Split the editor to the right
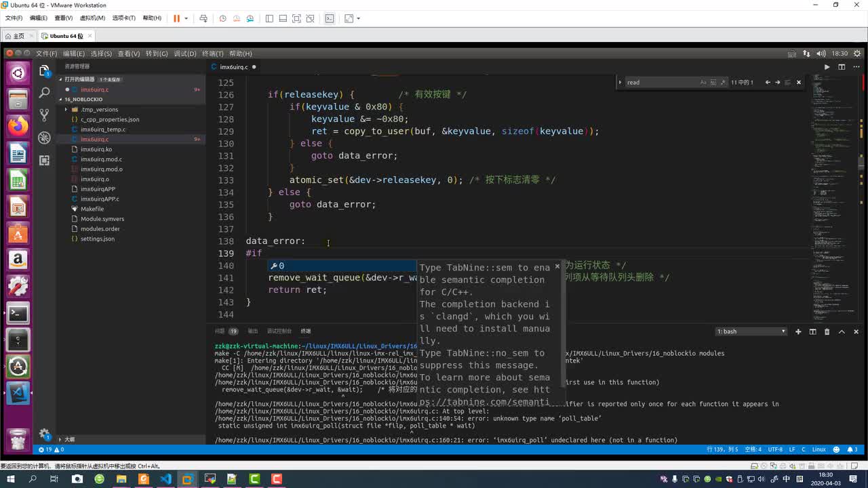Viewport: 868px width, 488px height. click(x=842, y=67)
